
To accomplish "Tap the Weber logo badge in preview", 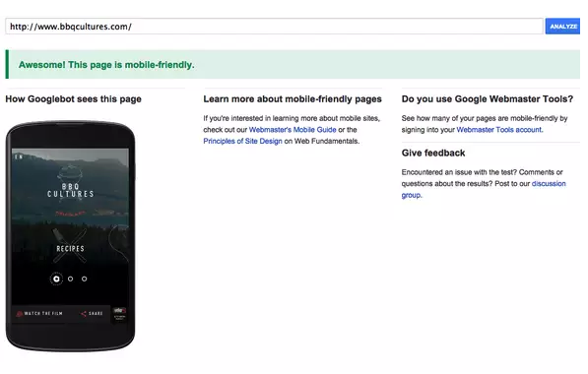I will click(119, 314).
